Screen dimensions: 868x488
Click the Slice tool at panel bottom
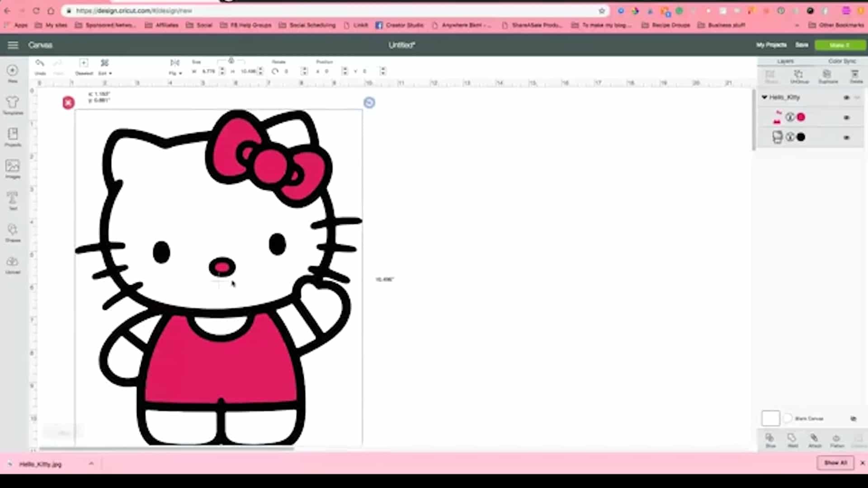[x=770, y=440]
